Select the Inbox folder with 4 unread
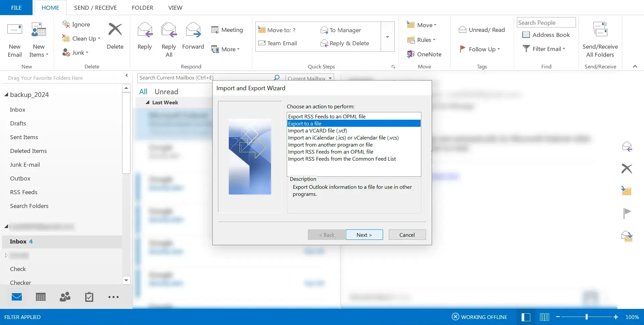This screenshot has height=325, width=644. point(62,242)
